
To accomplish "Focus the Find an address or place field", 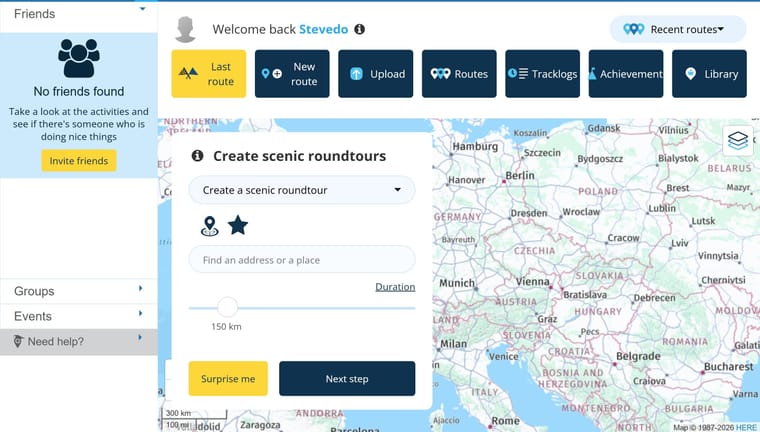I will [301, 260].
